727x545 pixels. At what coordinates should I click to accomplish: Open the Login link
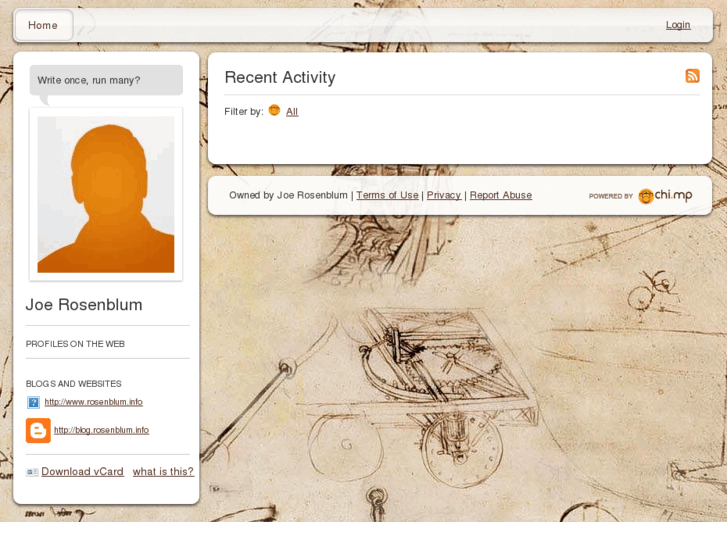point(678,25)
